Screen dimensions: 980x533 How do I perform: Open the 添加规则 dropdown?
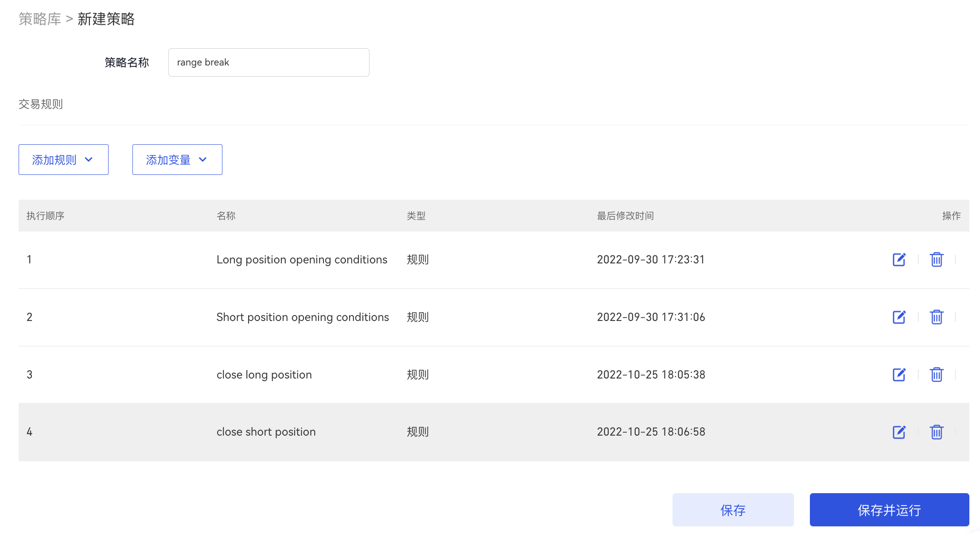[x=63, y=160]
